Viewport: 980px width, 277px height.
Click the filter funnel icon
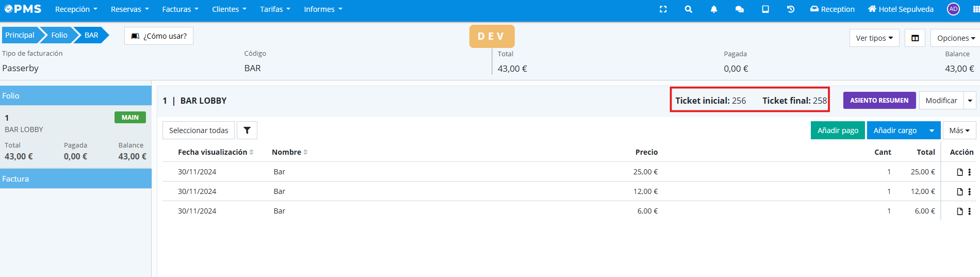tap(247, 131)
